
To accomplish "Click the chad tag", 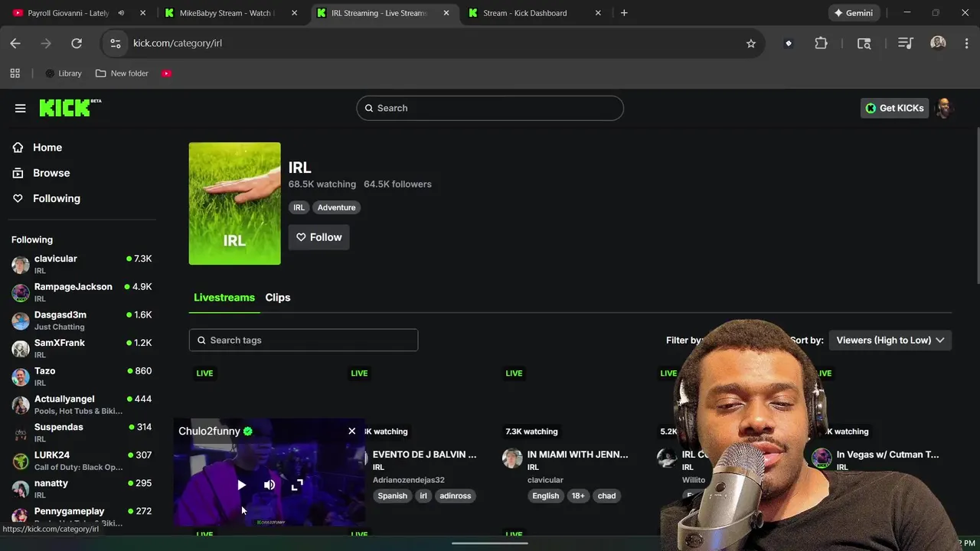I will [606, 496].
